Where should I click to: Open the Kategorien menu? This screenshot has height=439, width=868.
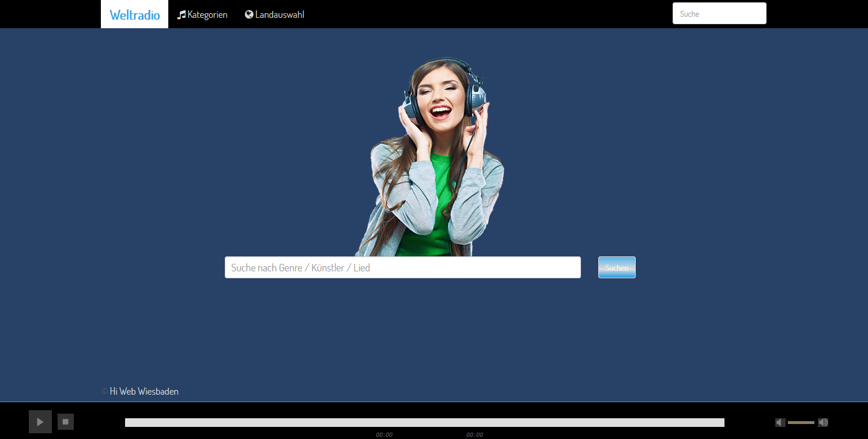[202, 14]
